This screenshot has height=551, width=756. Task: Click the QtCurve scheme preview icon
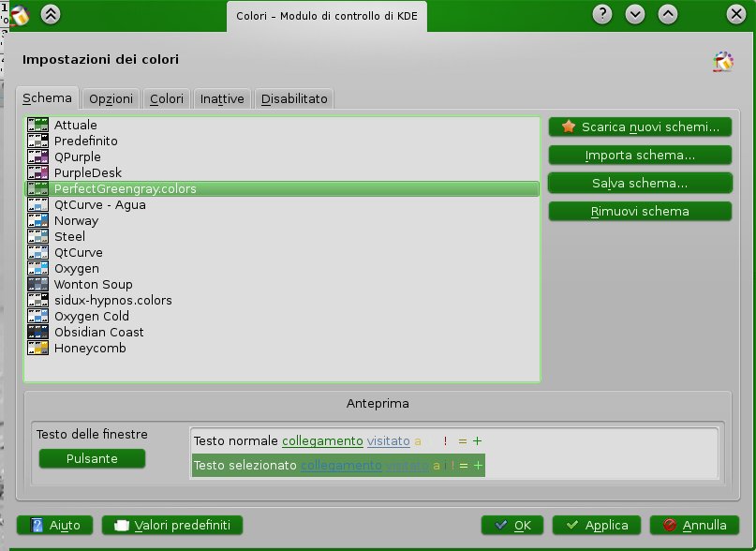point(38,252)
